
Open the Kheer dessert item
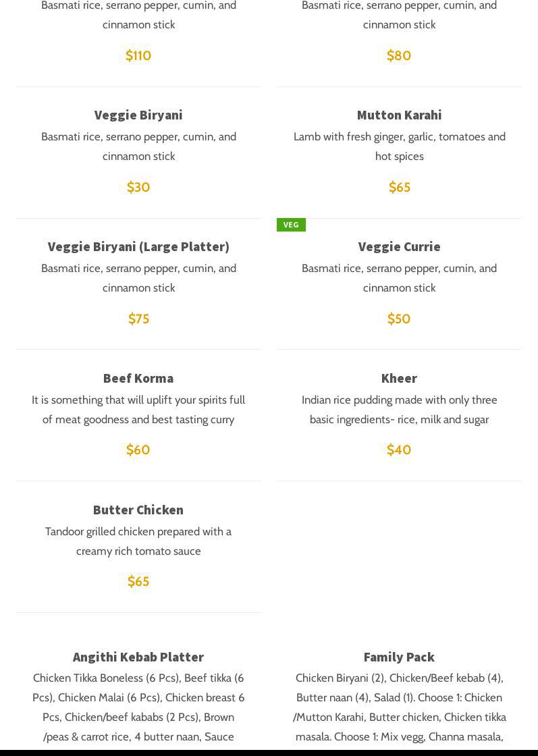(x=399, y=378)
